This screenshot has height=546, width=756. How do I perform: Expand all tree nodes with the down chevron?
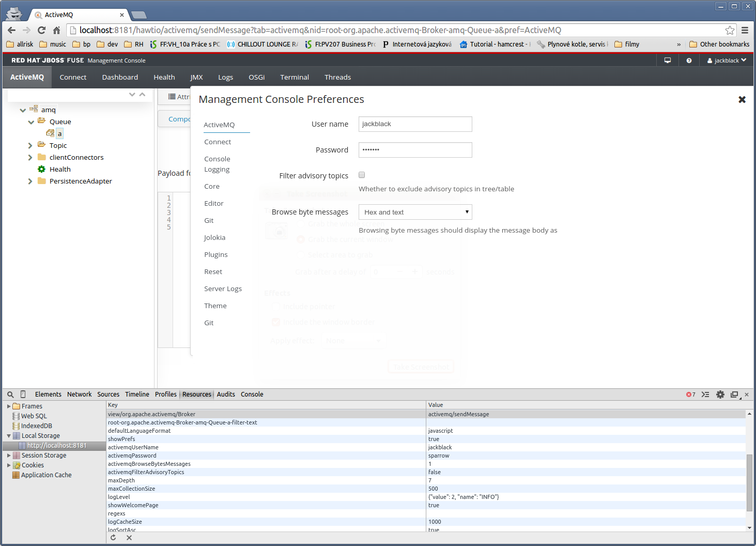pos(132,95)
